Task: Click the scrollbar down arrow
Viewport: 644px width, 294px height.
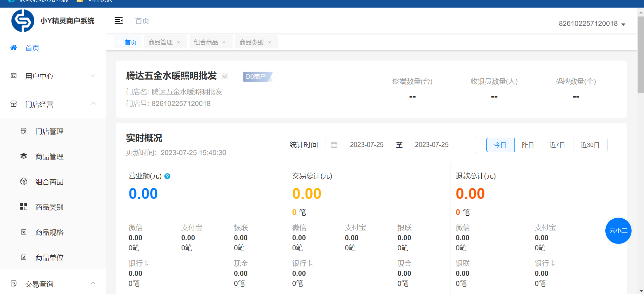Action: click(x=641, y=291)
